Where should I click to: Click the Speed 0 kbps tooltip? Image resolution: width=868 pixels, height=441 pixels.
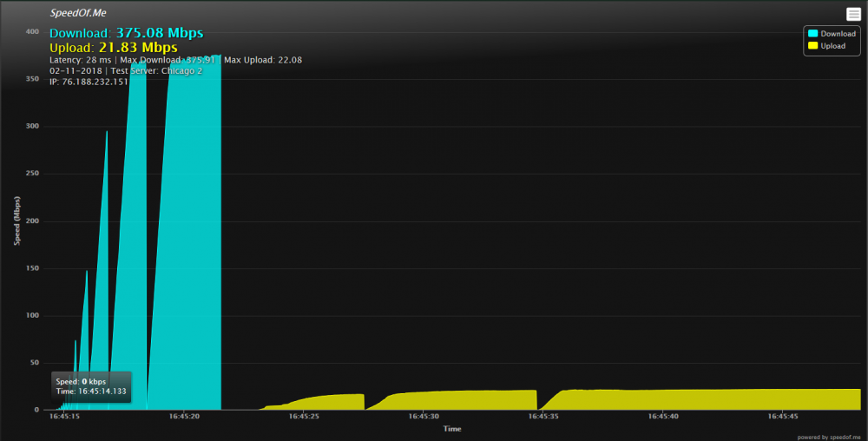(x=91, y=386)
